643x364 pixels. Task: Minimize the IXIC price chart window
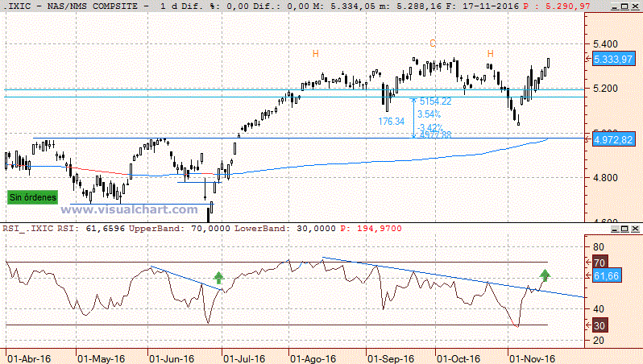615,6
